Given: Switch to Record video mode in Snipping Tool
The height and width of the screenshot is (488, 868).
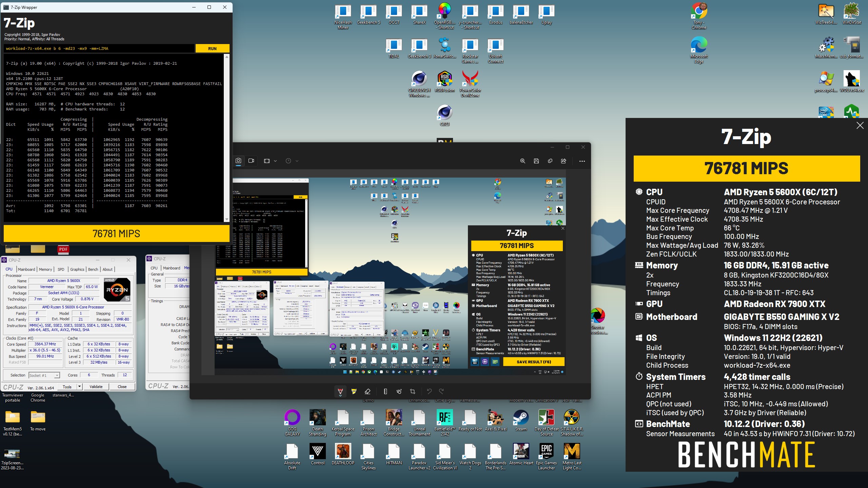Looking at the screenshot, I should 251,161.
